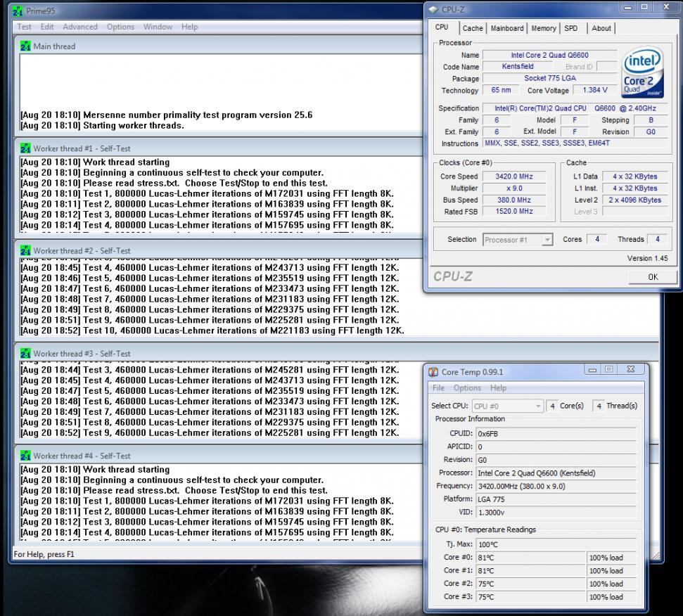Switch to the Mainboard tab in CPU-Z
Viewport: 683px width, 616px height.
click(x=507, y=28)
